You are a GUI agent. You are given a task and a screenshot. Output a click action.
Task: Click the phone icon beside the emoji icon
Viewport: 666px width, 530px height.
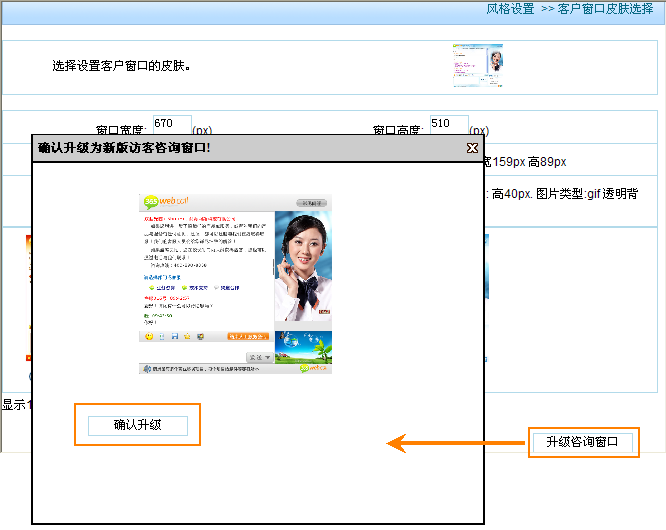pyautogui.click(x=162, y=337)
